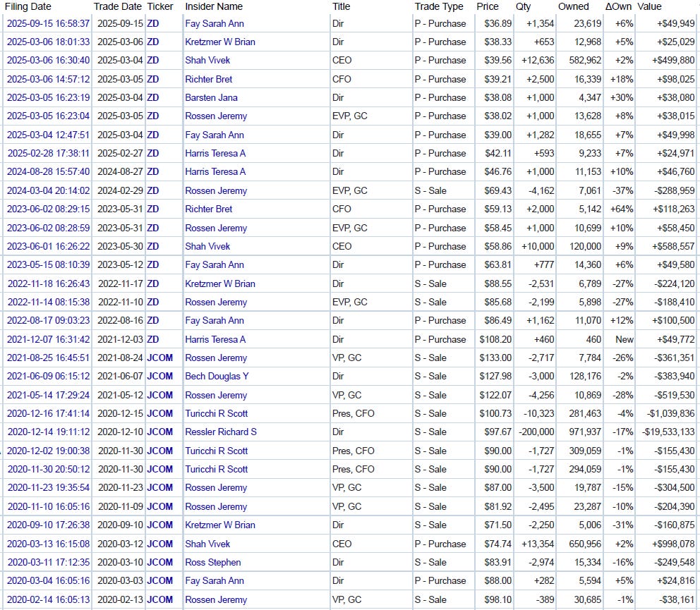Click price $127.98
Viewport: 700px width, 610px height.
click(495, 376)
